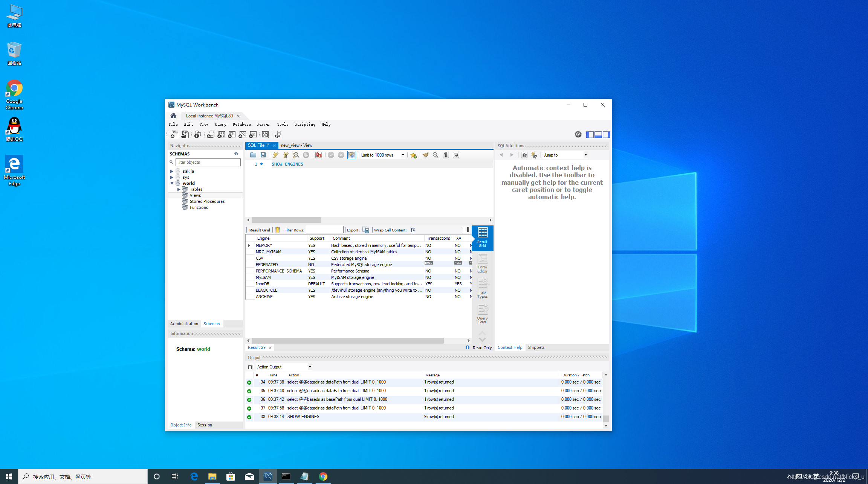Open the Snippets tab in SQL Additions

tap(536, 347)
